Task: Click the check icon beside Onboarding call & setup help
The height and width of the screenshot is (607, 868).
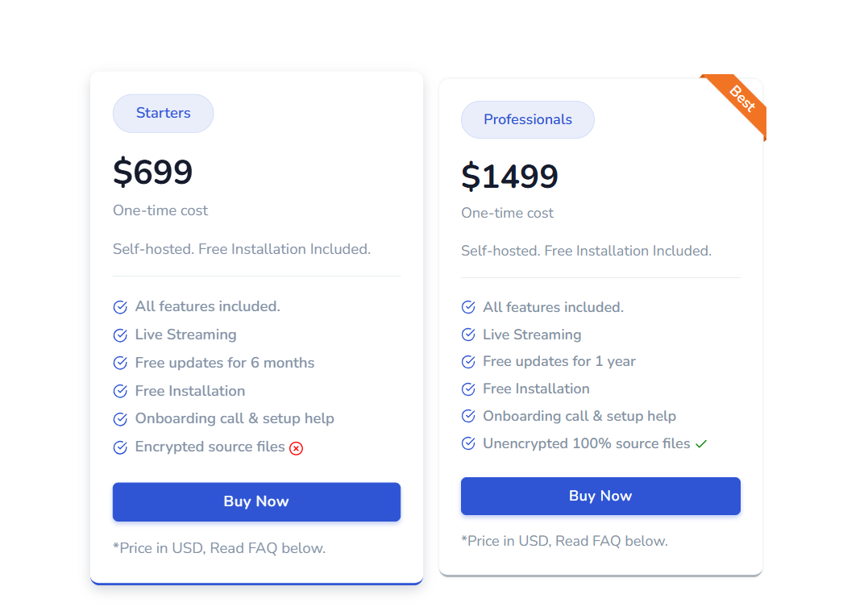Action: (x=468, y=416)
